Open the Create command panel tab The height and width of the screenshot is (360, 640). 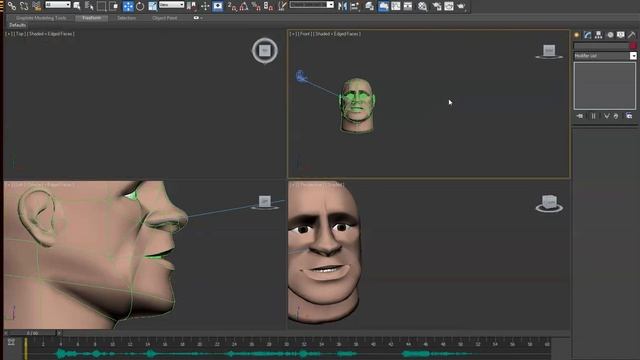577,35
